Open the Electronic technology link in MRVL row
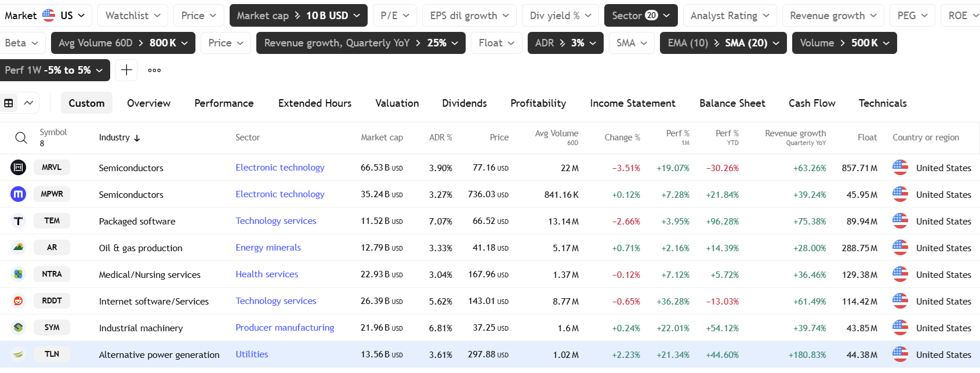 coord(280,168)
